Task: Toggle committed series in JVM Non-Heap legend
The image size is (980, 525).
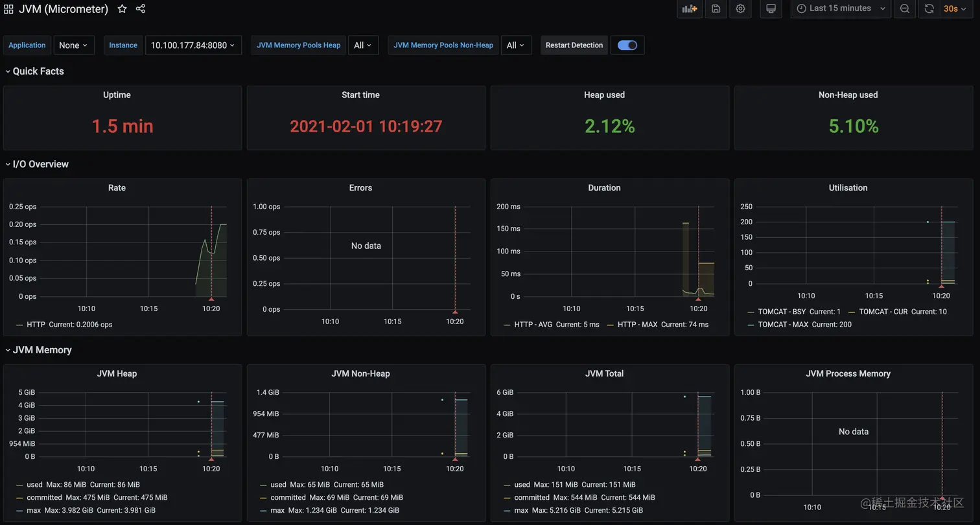Action: (288, 498)
